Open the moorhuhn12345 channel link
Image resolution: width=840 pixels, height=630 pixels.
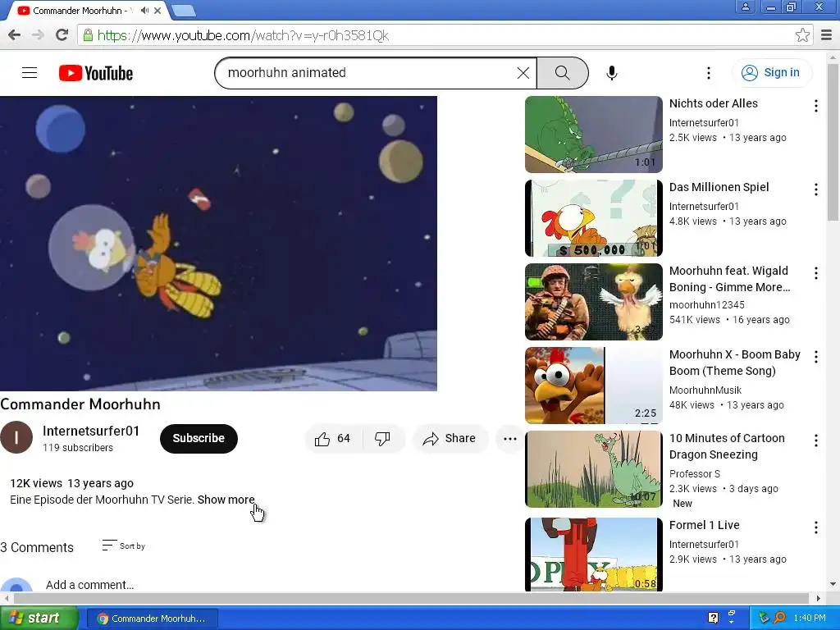point(706,305)
